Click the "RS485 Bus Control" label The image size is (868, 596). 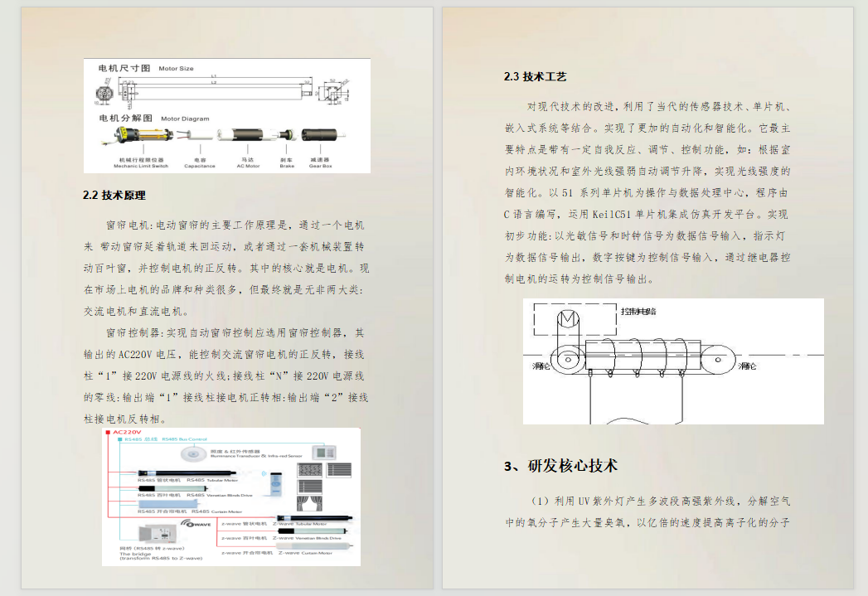pyautogui.click(x=184, y=439)
